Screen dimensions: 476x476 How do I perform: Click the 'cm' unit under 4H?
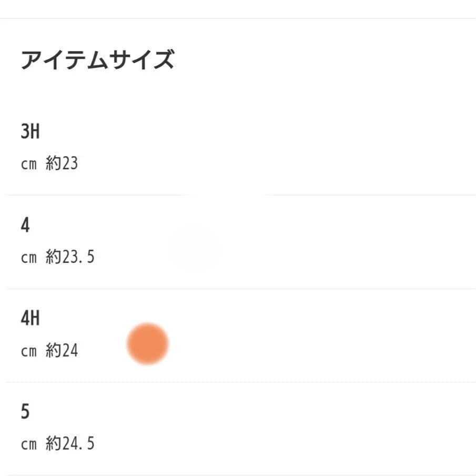pyautogui.click(x=29, y=351)
